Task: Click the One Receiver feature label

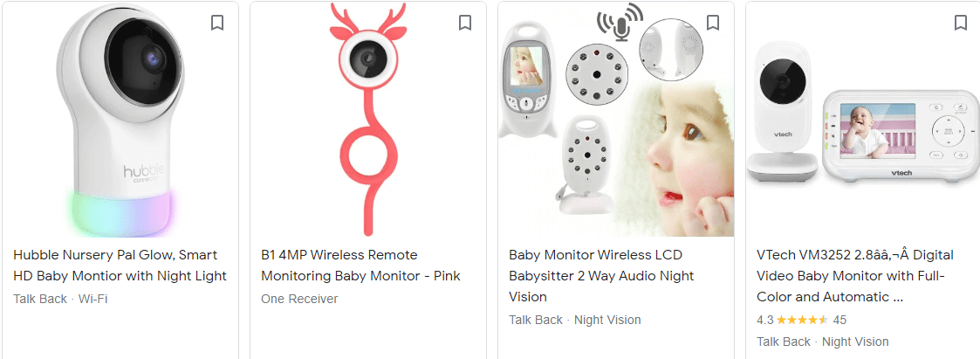Action: [299, 299]
